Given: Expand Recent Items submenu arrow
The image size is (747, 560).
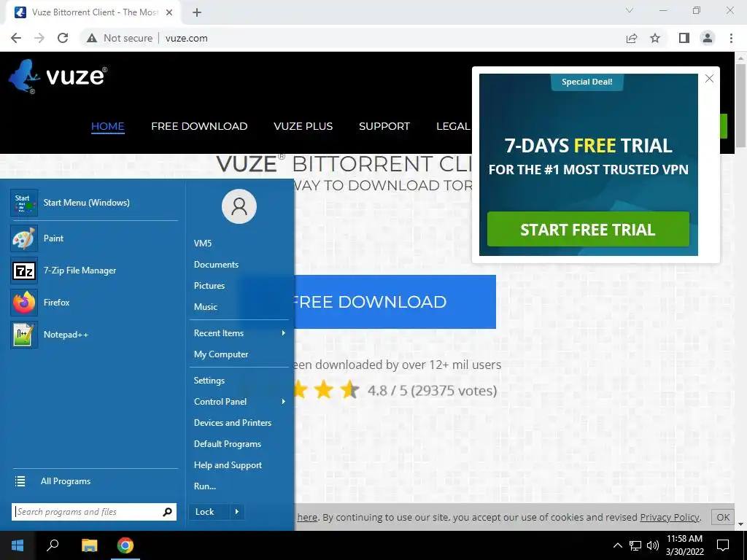Looking at the screenshot, I should pos(284,332).
